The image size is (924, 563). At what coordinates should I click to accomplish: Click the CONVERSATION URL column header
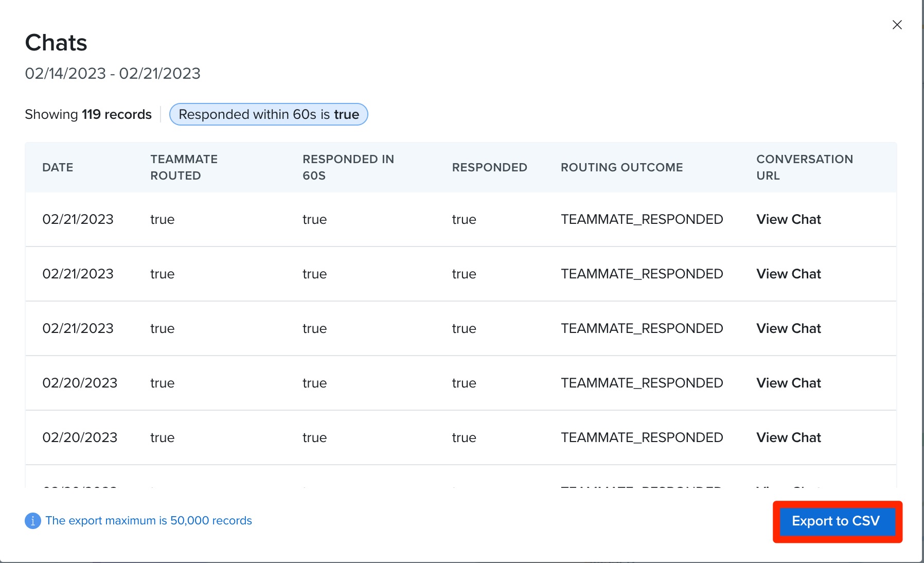804,167
